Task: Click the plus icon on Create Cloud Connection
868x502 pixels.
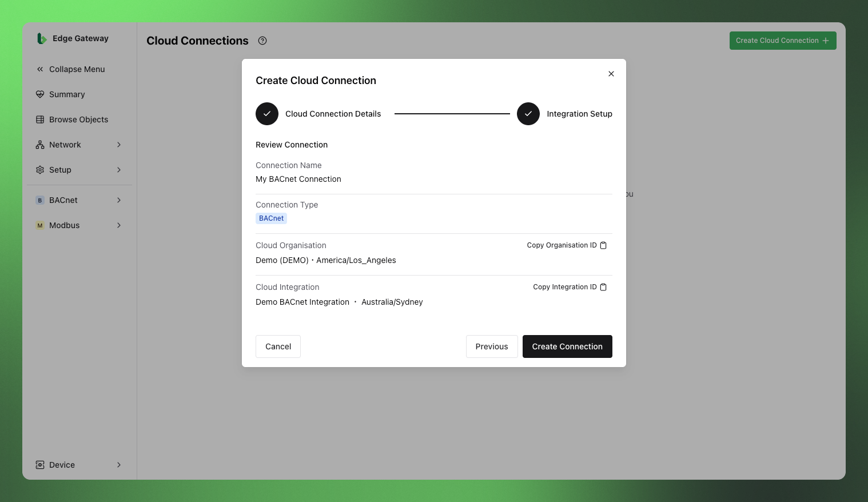Action: coord(826,41)
